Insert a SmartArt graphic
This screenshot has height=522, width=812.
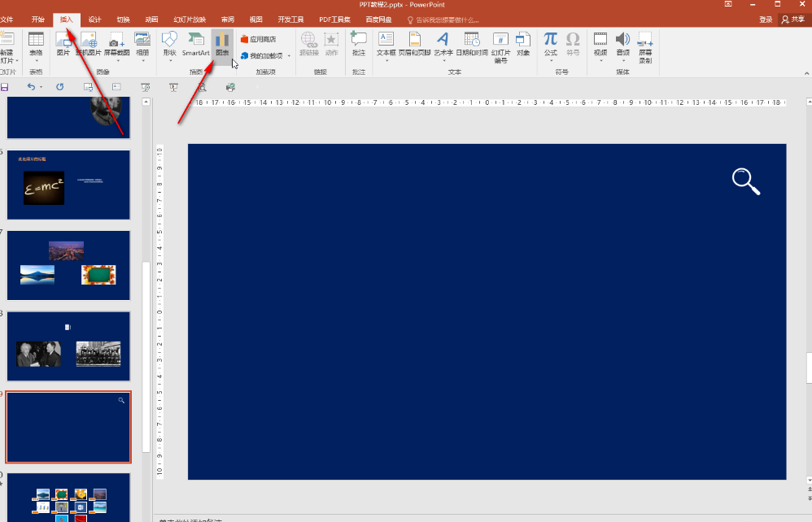pyautogui.click(x=195, y=44)
